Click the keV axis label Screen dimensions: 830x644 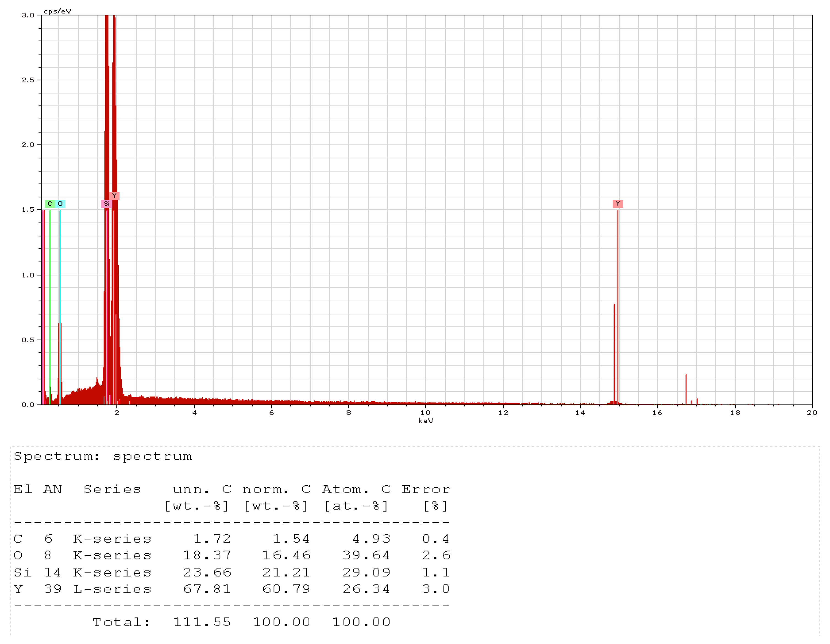pyautogui.click(x=426, y=421)
